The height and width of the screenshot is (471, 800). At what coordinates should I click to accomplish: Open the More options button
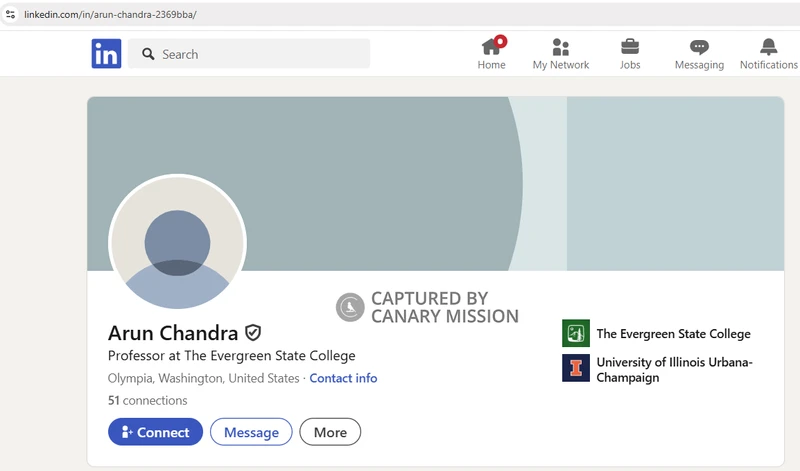pyautogui.click(x=330, y=432)
